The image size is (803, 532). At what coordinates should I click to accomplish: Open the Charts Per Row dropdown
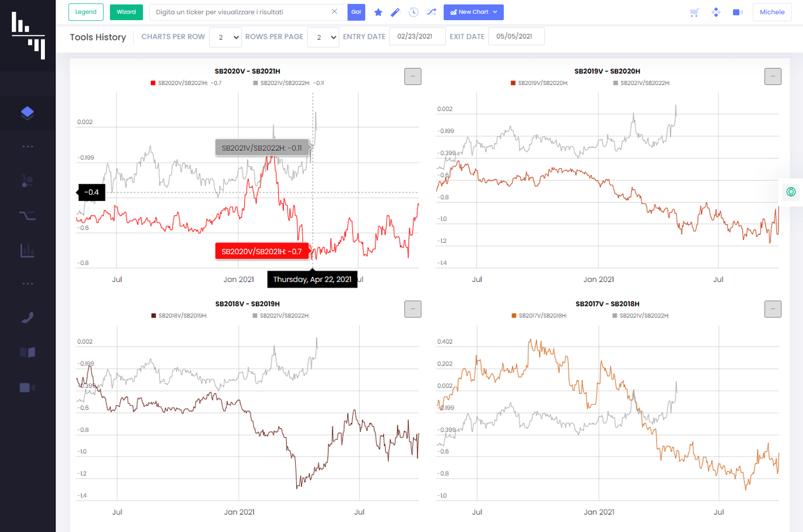click(x=226, y=37)
